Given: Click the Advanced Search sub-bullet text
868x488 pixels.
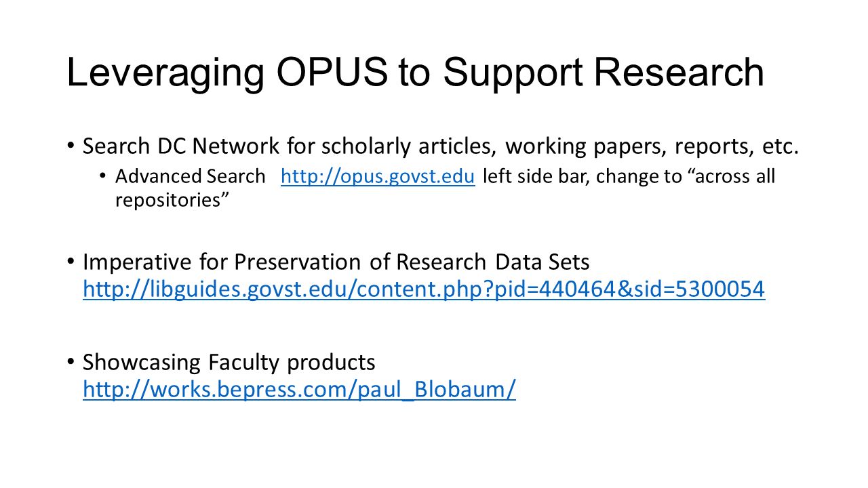Looking at the screenshot, I should (191, 177).
